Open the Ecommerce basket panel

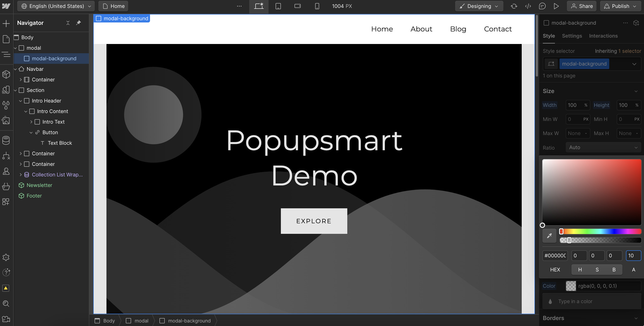[x=6, y=186]
